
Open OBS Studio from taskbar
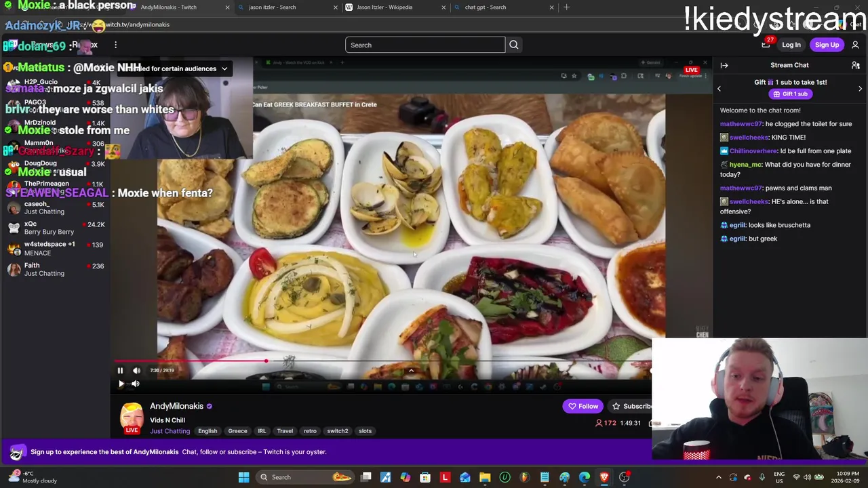pos(624,477)
